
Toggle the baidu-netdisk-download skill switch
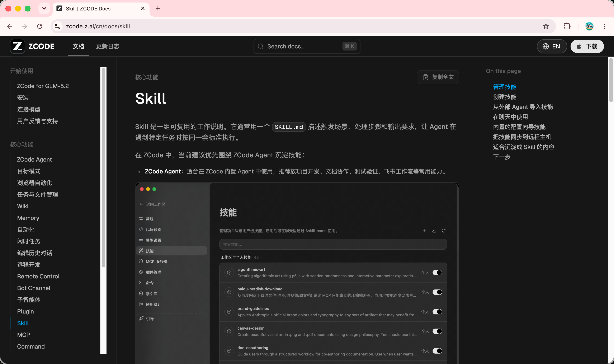pos(437,292)
